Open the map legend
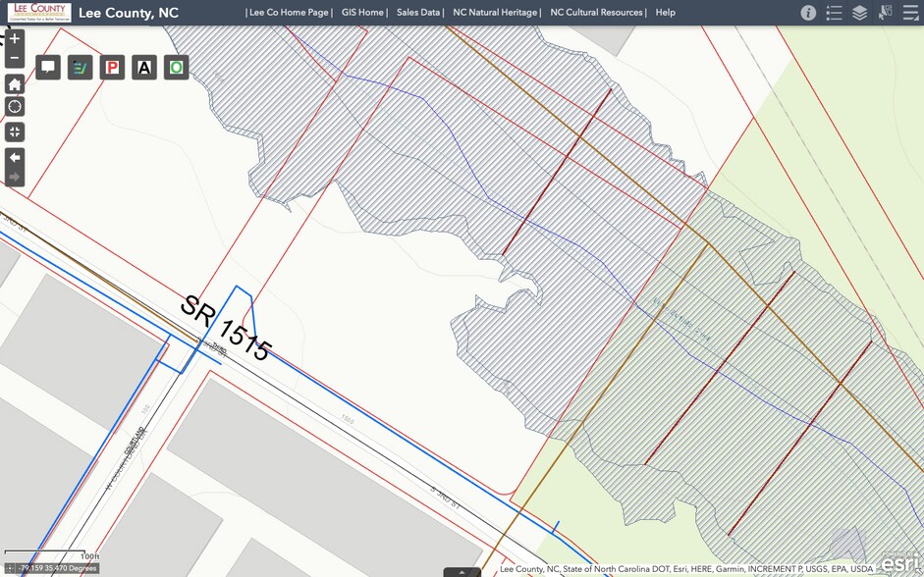The width and height of the screenshot is (924, 577). (x=834, y=13)
